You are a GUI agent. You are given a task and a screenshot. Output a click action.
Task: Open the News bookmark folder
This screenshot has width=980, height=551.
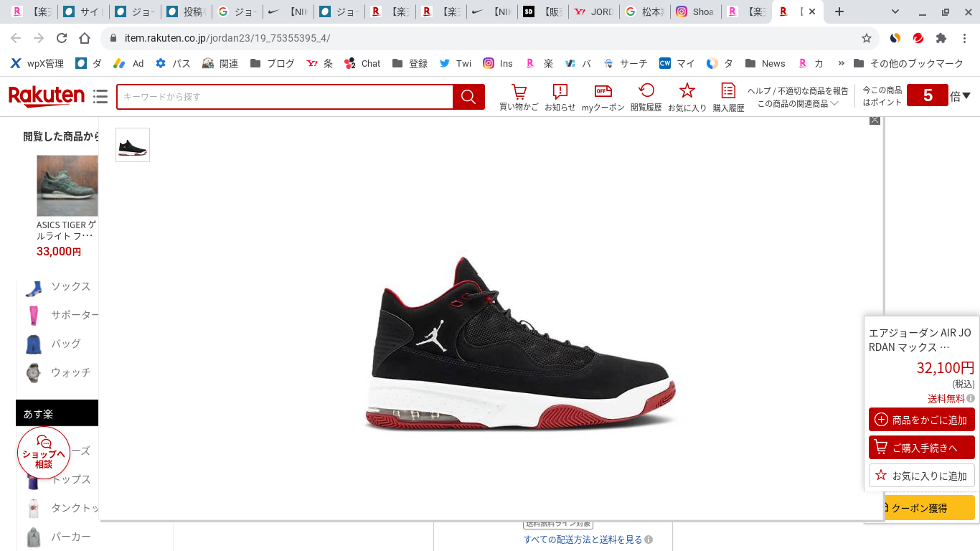tap(765, 63)
